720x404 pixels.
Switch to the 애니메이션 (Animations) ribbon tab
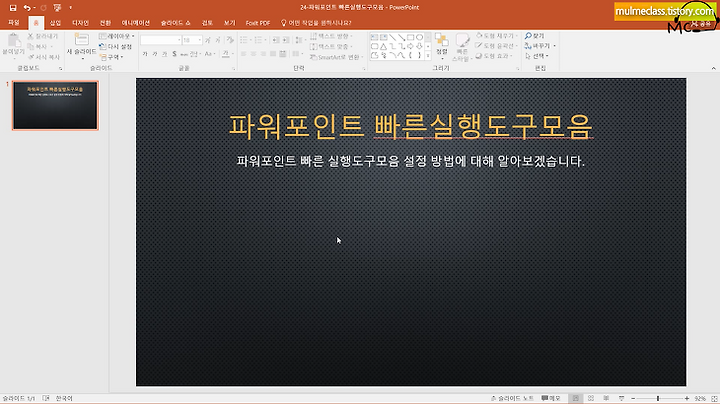pos(135,22)
